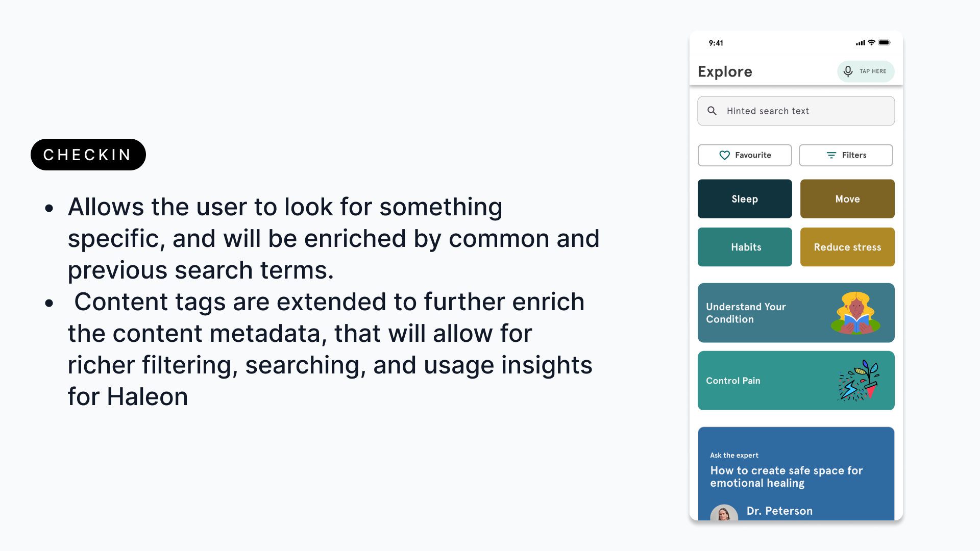
Task: Toggle the Favourite filter button
Action: point(745,155)
